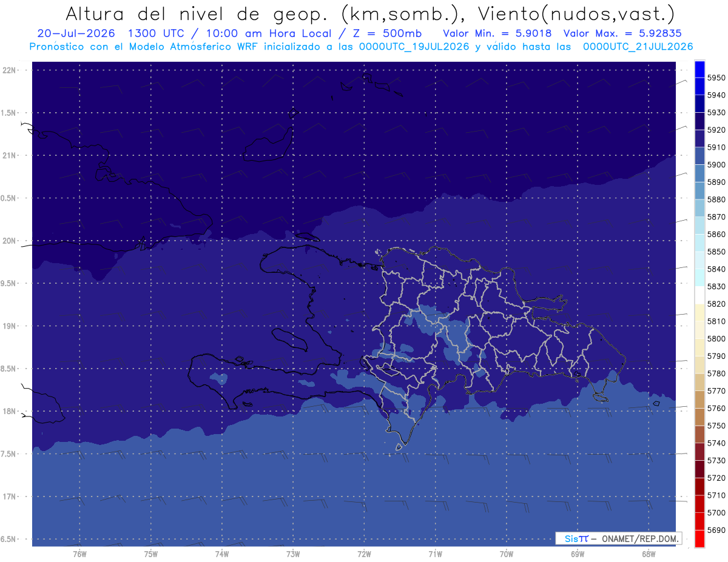Click the '5720' color bar value
This screenshot has width=728, height=562.
pyautogui.click(x=717, y=478)
